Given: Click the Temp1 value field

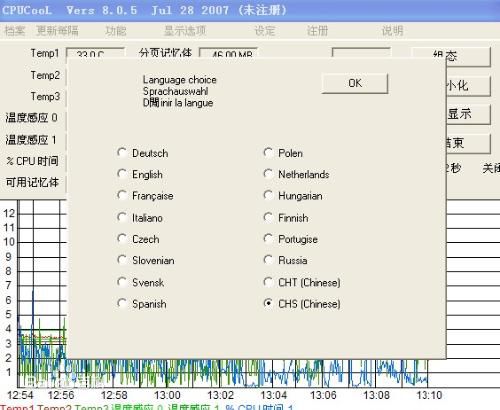Looking at the screenshot, I should point(96,53).
